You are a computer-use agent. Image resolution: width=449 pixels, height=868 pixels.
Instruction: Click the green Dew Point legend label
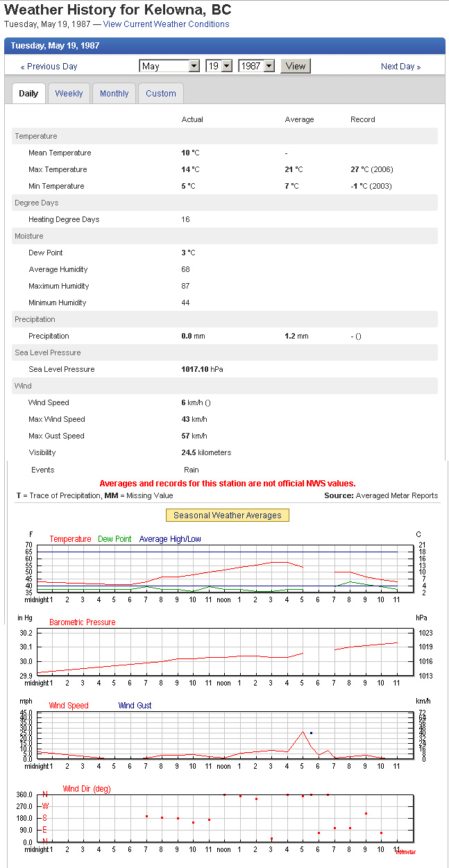pos(115,539)
